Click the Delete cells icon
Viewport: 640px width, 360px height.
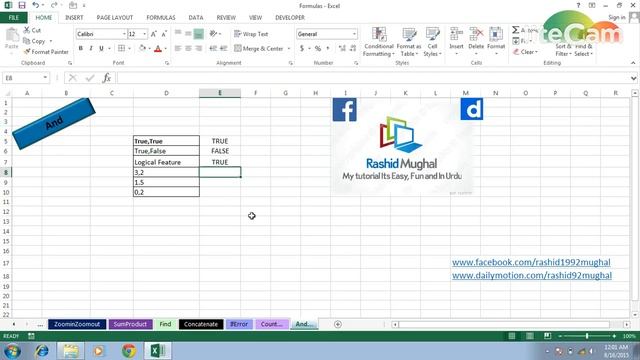[476, 34]
